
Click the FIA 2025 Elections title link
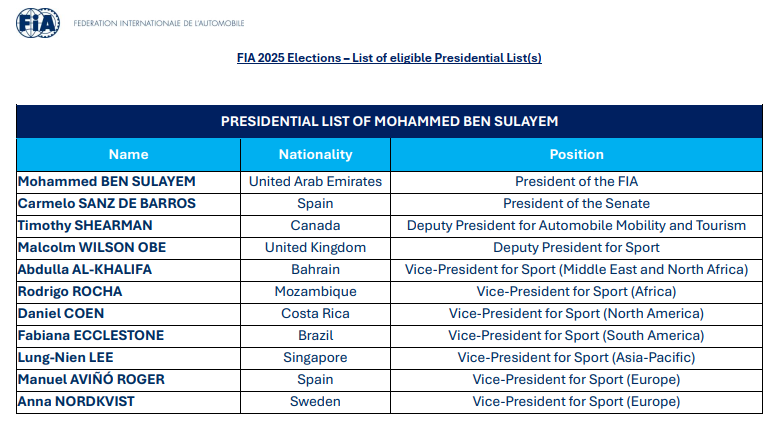(389, 58)
